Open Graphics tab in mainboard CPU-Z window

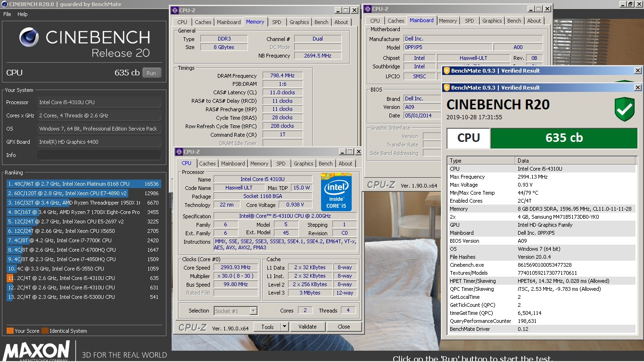[492, 21]
